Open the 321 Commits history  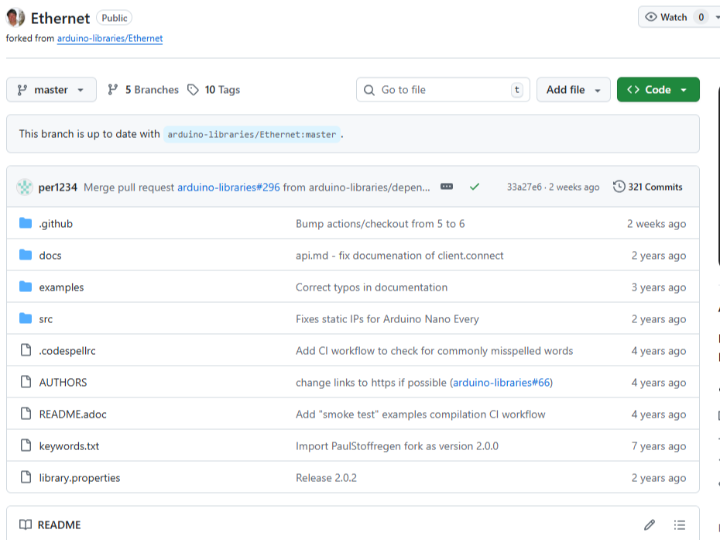[x=648, y=187]
